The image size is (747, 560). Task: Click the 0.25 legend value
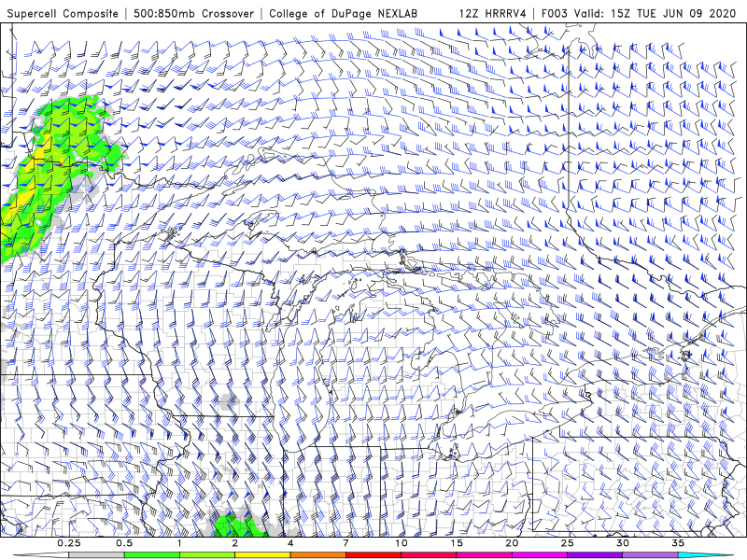coord(69,543)
